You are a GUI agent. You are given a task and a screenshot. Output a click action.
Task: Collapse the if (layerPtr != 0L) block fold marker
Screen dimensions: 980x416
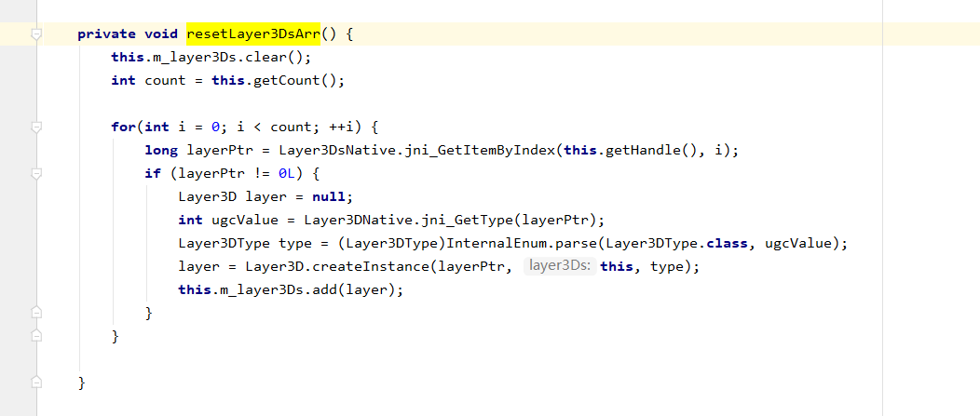pos(37,174)
